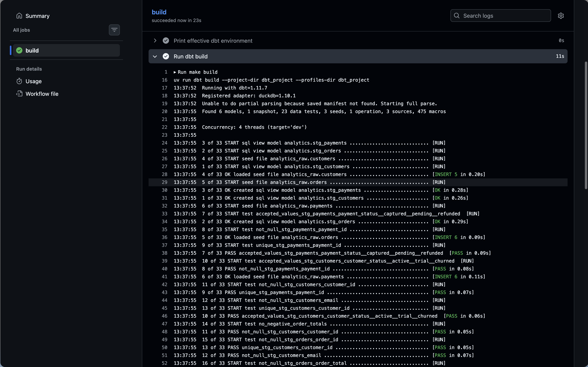Viewport: 588px width, 367px height.
Task: Click the magnifier icon in Search logs
Action: click(457, 16)
